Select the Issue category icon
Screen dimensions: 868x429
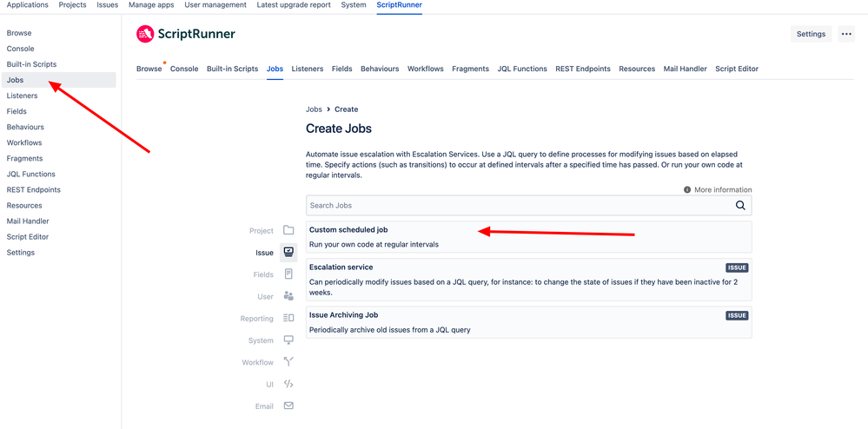tap(288, 253)
